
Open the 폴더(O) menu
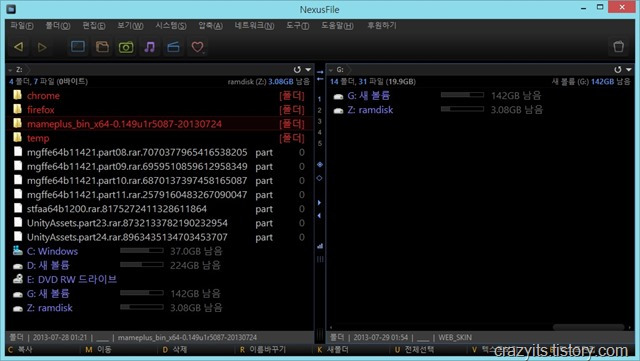tap(58, 26)
